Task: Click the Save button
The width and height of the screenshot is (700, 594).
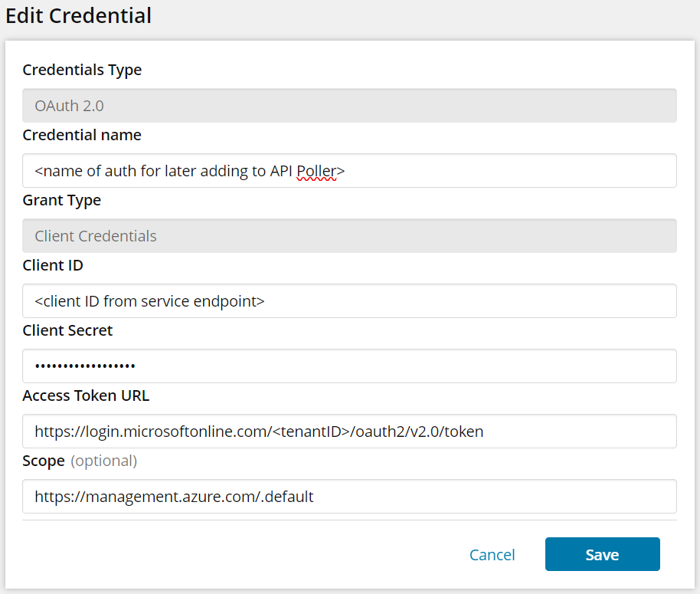Action: point(602,554)
